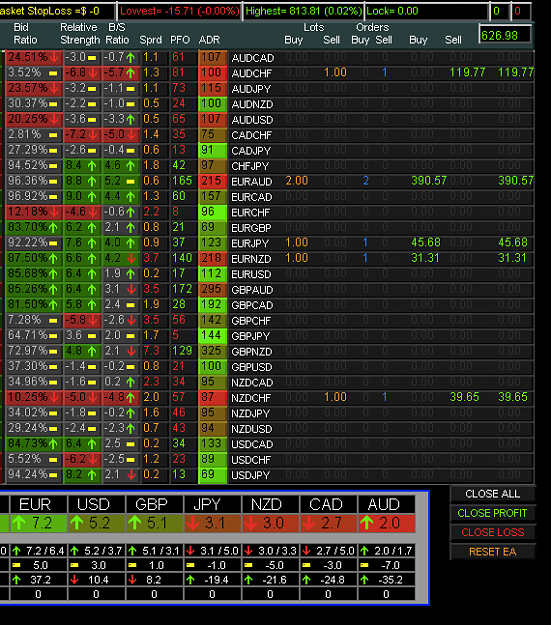Click the CHFJPY relative strength 8.4
Screen dimensions: 551x625
(x=81, y=165)
